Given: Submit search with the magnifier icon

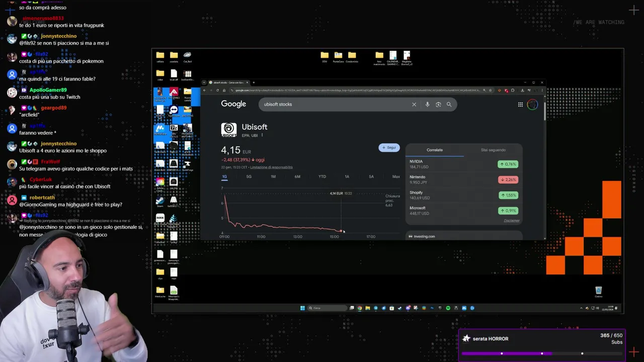Looking at the screenshot, I should tap(449, 105).
